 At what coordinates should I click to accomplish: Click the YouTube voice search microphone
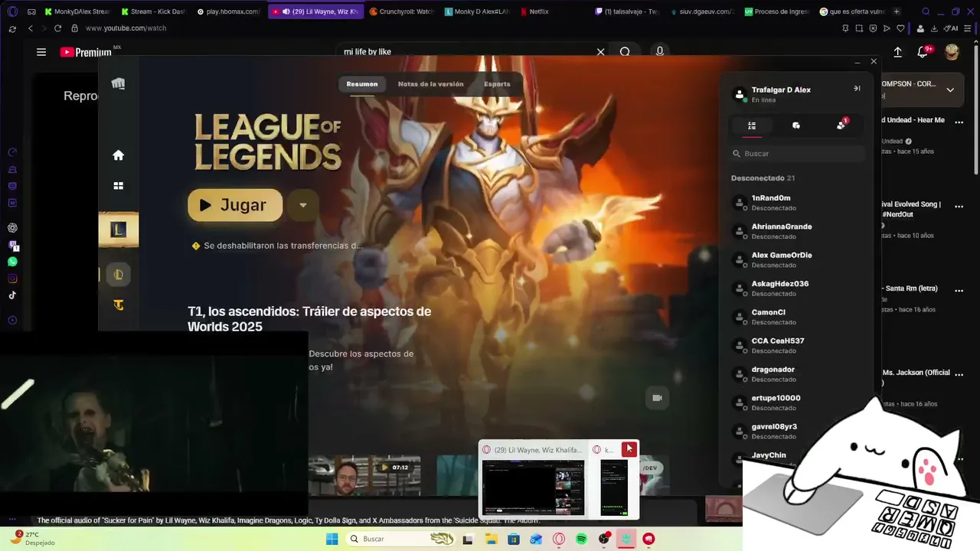[660, 51]
